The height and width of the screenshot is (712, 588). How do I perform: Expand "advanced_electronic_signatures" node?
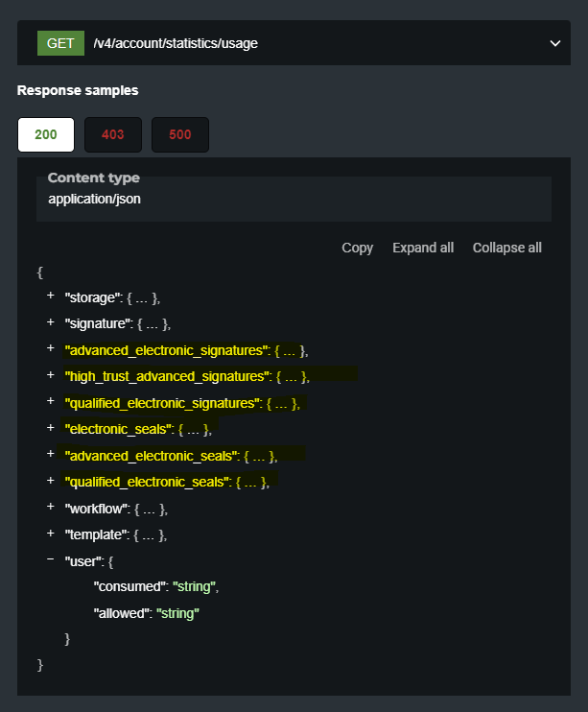(50, 349)
